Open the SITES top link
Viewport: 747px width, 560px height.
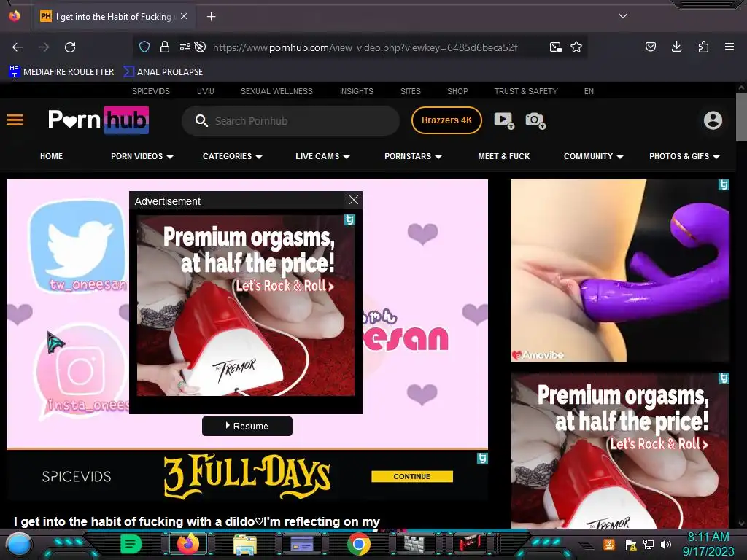[410, 91]
